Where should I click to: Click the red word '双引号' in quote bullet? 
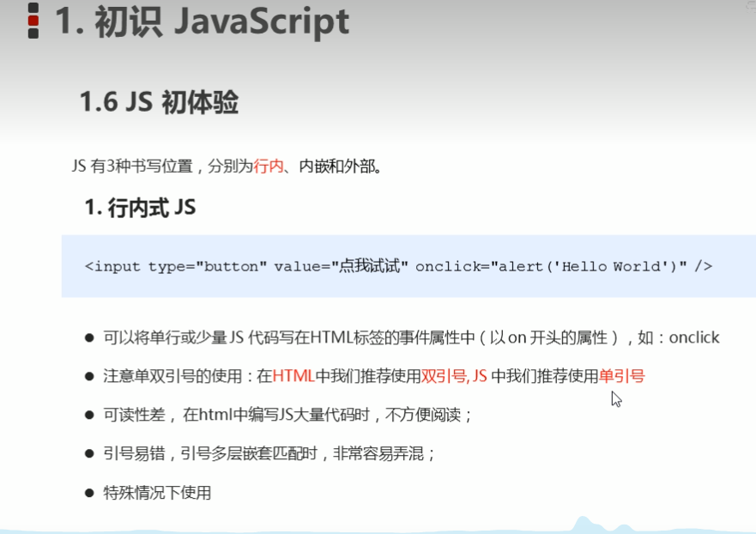[x=444, y=376]
